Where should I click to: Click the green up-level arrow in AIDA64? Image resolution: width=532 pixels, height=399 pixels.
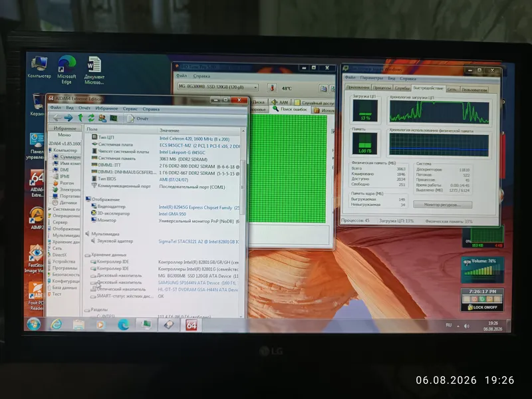[80, 118]
